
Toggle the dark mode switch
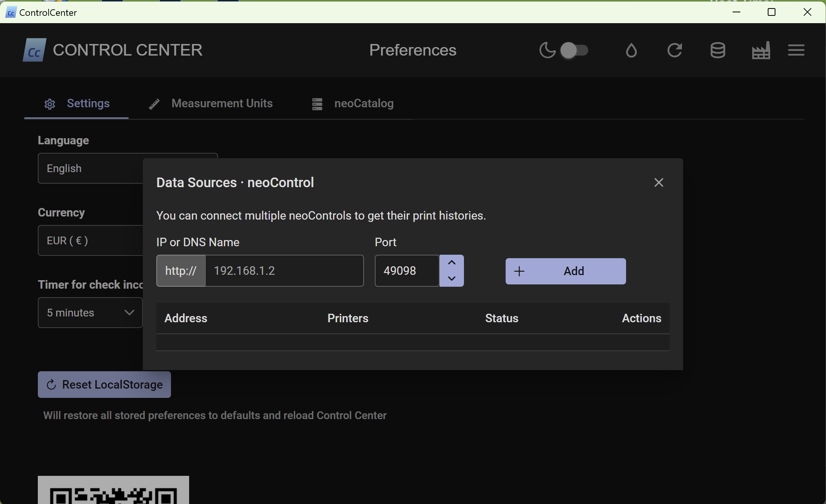(574, 50)
